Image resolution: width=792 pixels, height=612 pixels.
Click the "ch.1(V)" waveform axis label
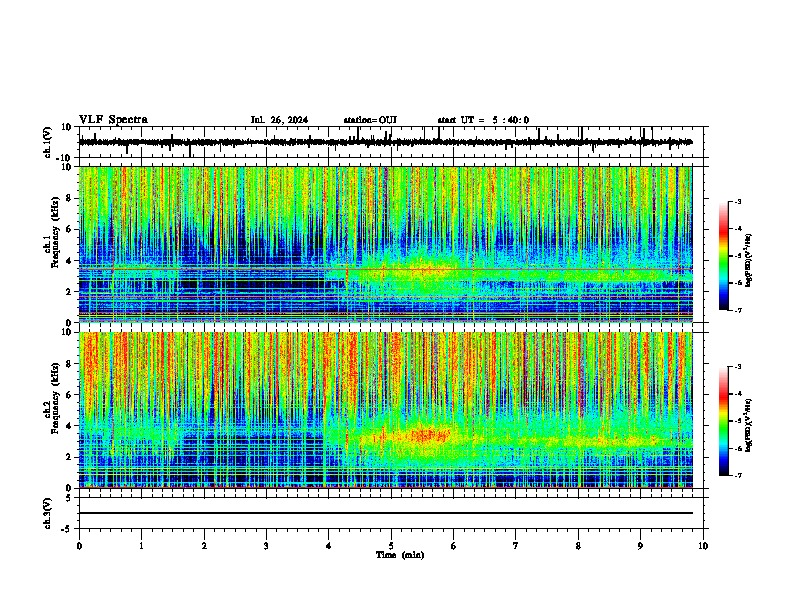click(x=48, y=142)
